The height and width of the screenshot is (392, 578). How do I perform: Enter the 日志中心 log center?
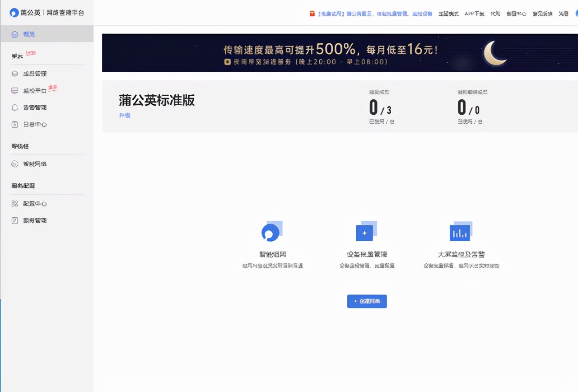35,124
